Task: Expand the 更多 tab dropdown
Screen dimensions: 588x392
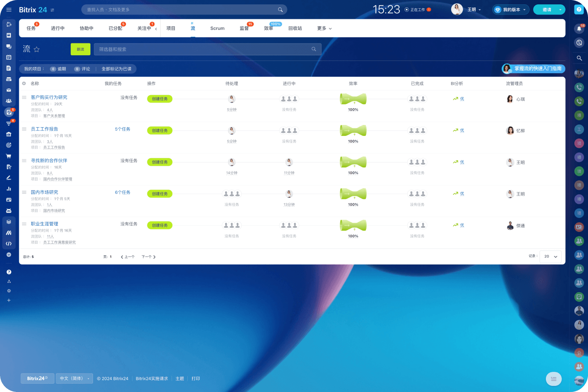Action: click(x=324, y=29)
